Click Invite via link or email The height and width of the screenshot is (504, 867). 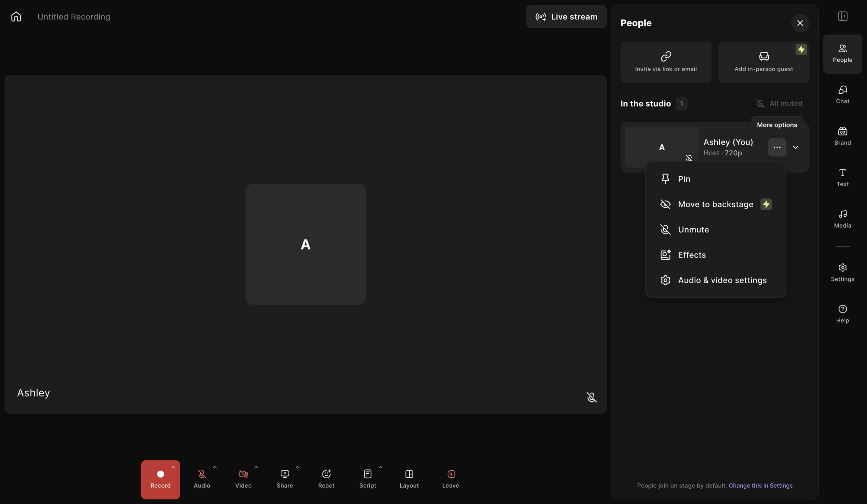click(666, 62)
